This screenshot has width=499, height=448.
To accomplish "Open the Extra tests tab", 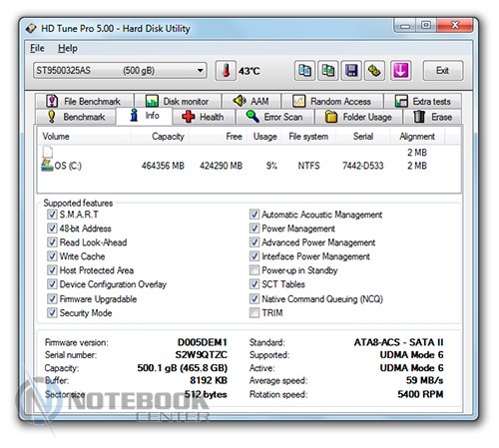I will coord(422,101).
